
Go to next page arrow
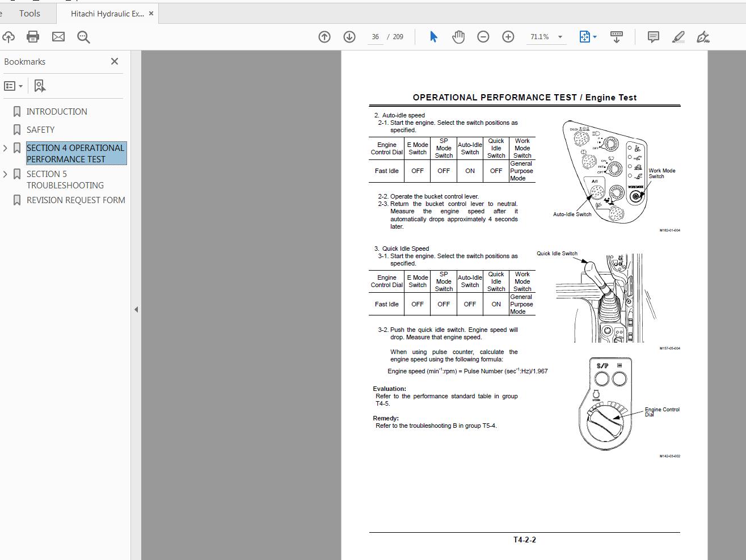349,37
